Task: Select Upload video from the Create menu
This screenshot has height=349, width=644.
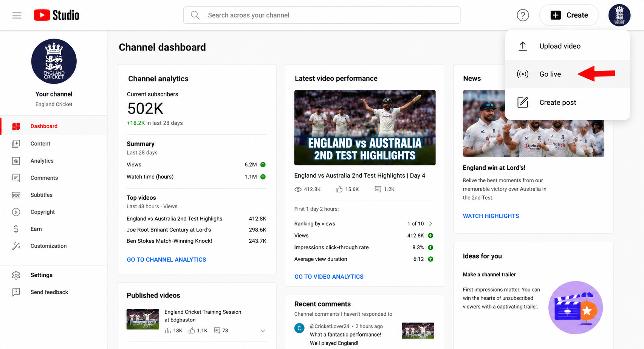Action: pos(567,46)
